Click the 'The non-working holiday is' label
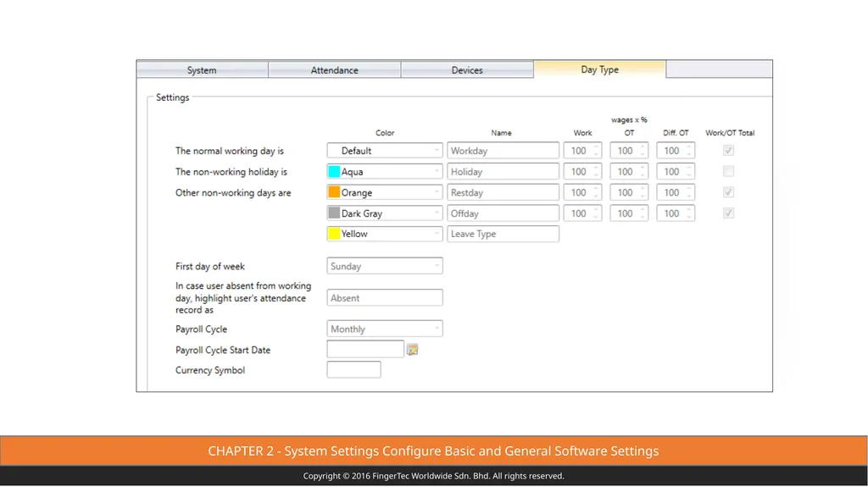The width and height of the screenshot is (868, 487). [231, 172]
